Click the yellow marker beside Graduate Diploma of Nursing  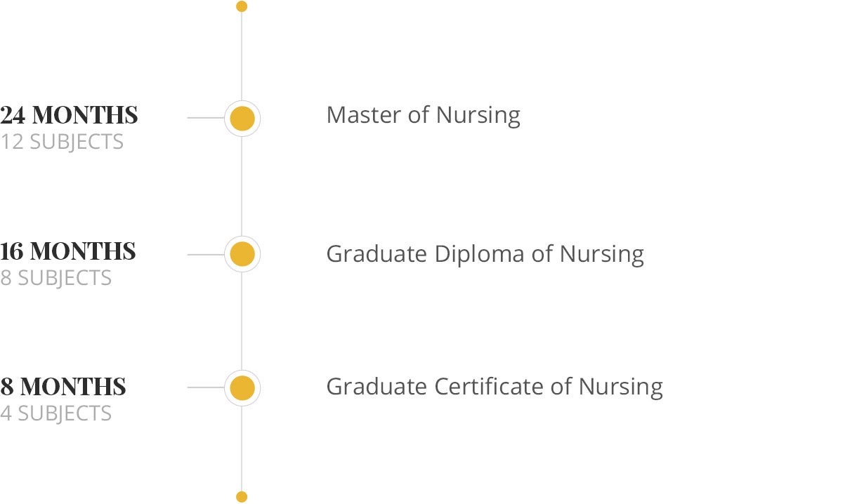[242, 254]
